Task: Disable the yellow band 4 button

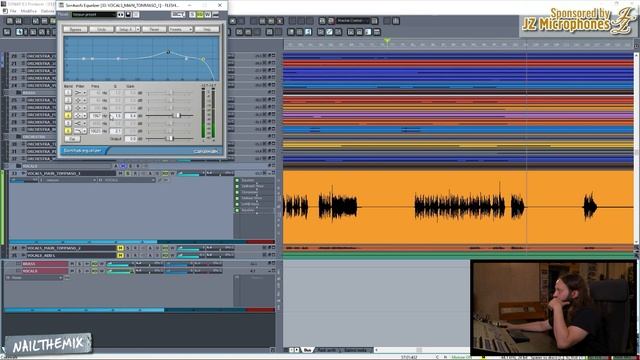Action: tap(68, 116)
